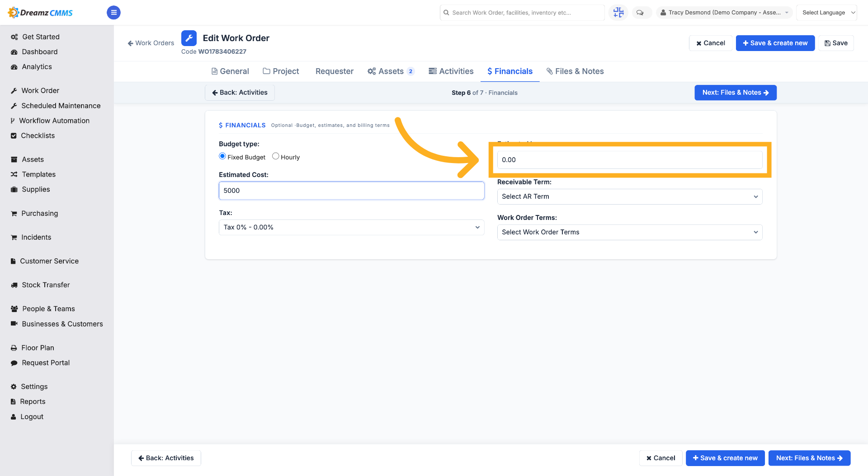Open the Select Work Order Terms dropdown
The width and height of the screenshot is (868, 476).
pos(630,232)
